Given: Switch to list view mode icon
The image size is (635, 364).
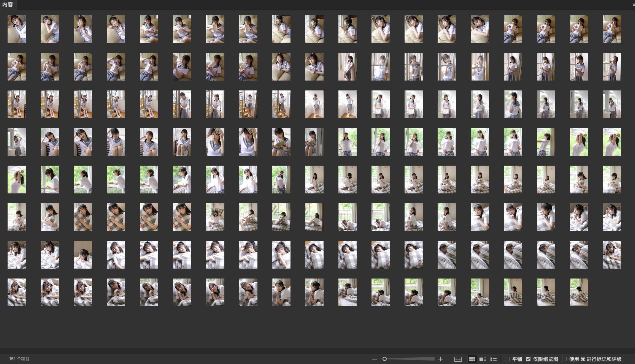Looking at the screenshot, I should (494, 359).
